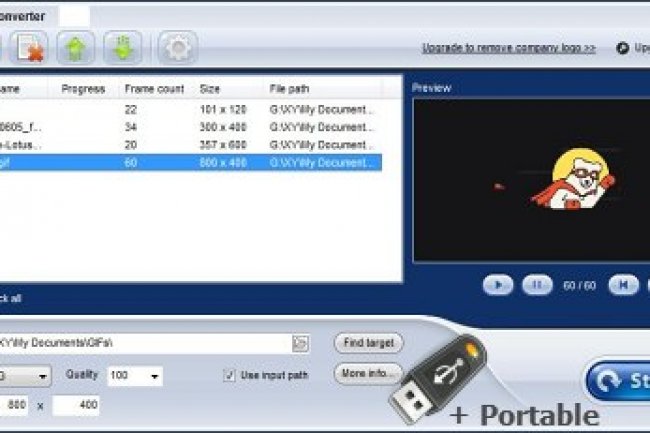Open settings with the gear icon
Image resolution: width=650 pixels, height=433 pixels.
pos(177,48)
